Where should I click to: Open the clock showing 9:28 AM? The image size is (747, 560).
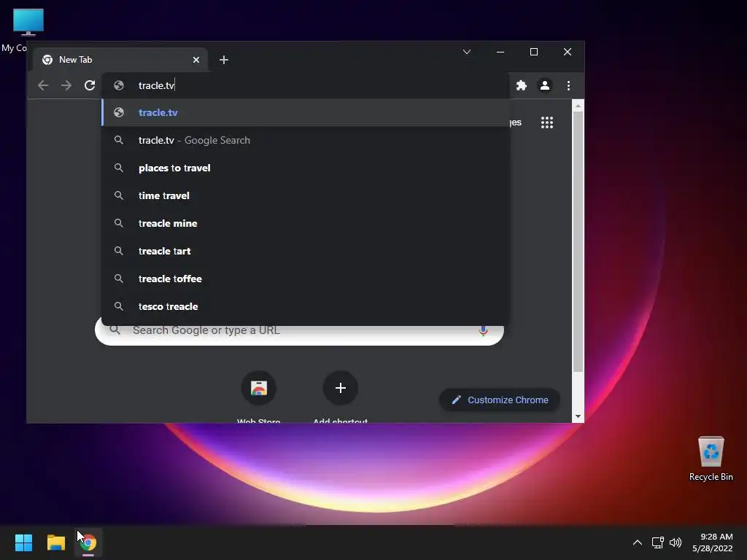coord(713,542)
